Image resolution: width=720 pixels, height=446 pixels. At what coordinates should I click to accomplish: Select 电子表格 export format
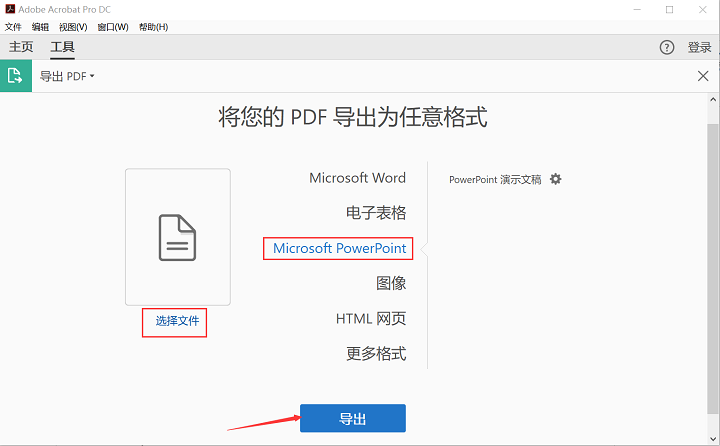click(x=375, y=213)
